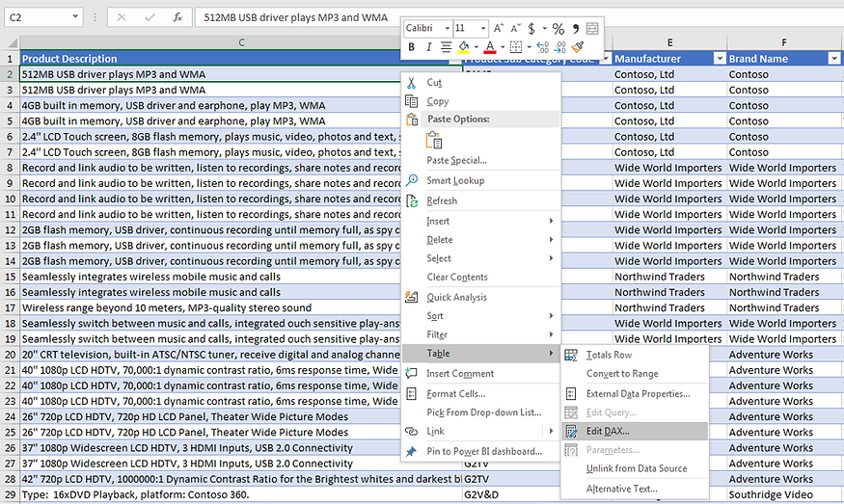Viewport: 844px width, 504px height.
Task: Cancel formula bar entry with X
Action: point(122,17)
